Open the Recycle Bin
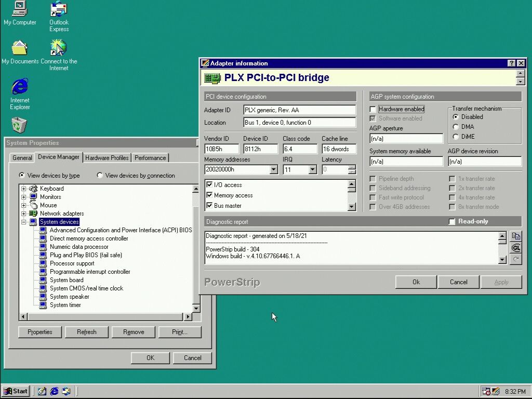This screenshot has height=399, width=532. (x=19, y=125)
